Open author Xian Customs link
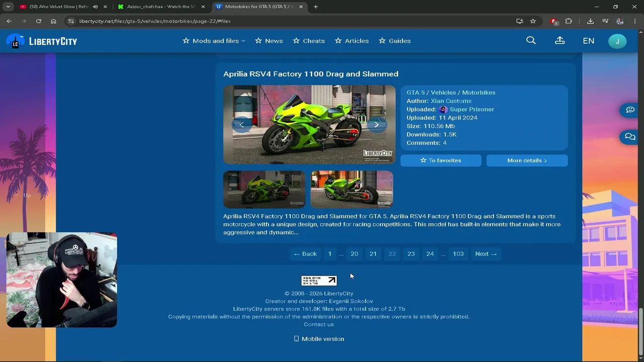644x362 pixels. coord(451,101)
